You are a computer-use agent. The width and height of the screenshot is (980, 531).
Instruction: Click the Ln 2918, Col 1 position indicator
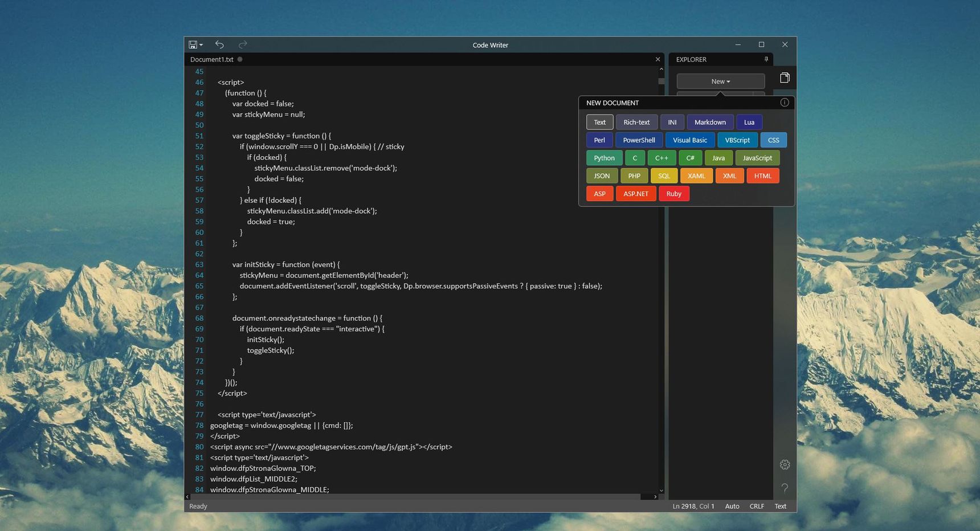coord(693,507)
